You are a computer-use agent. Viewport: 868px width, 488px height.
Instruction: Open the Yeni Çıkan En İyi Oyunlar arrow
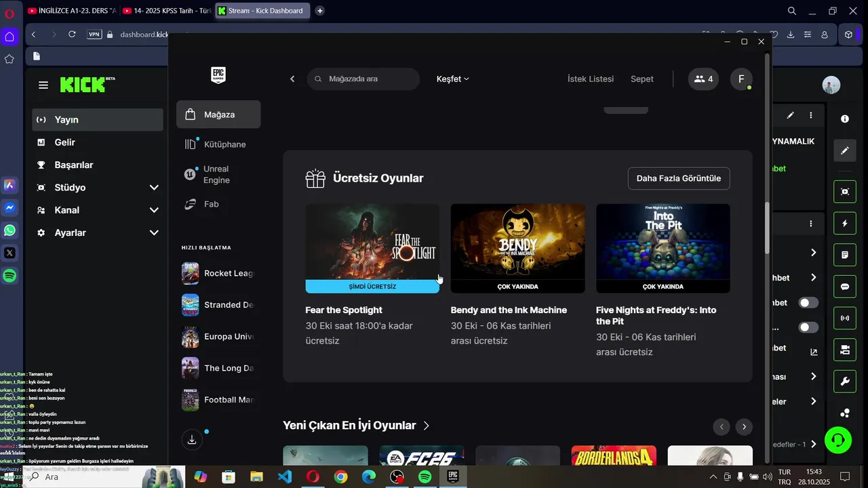click(427, 426)
